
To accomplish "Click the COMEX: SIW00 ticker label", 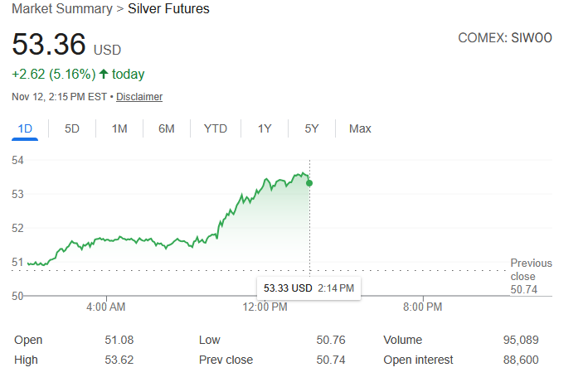I will (x=504, y=38).
